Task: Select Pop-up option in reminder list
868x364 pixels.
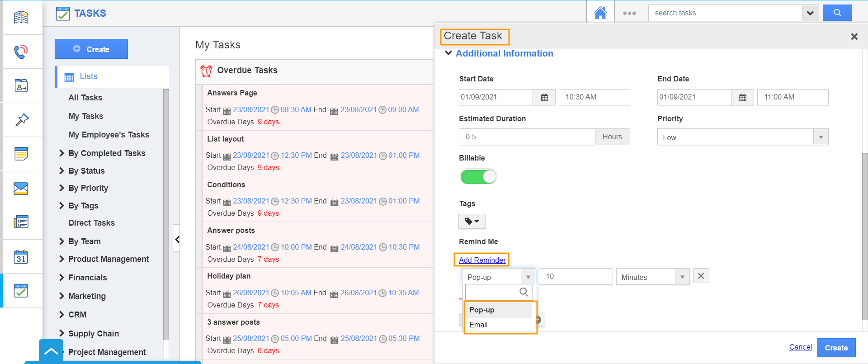Action: (482, 310)
